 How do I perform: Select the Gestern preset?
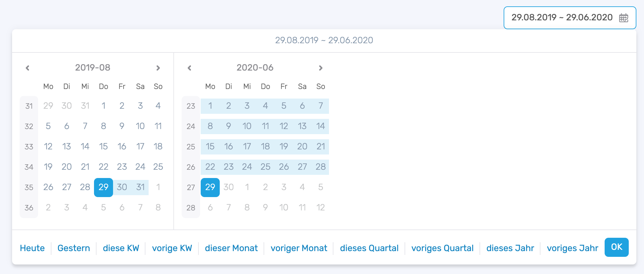pos(74,248)
